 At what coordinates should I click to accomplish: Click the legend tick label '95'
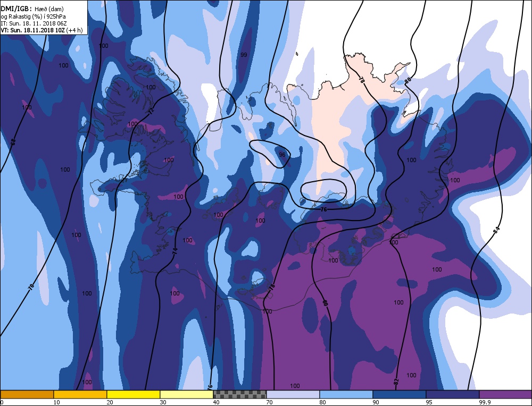429,402
